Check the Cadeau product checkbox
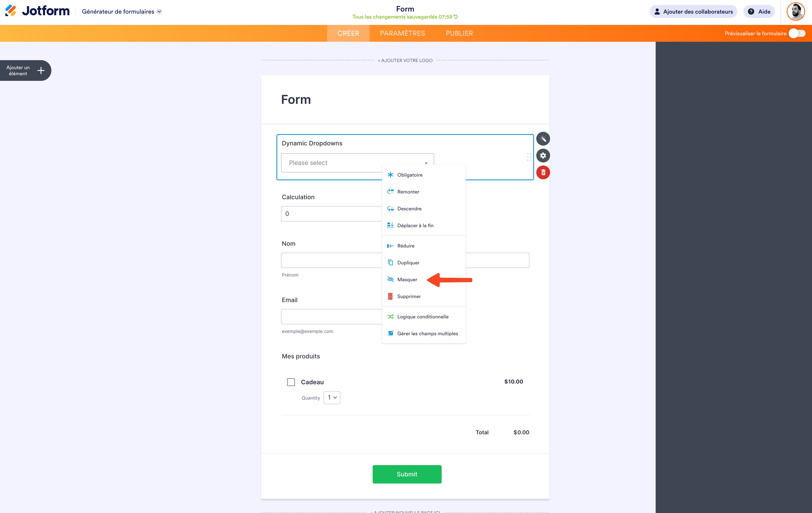812x513 pixels. [x=291, y=382]
